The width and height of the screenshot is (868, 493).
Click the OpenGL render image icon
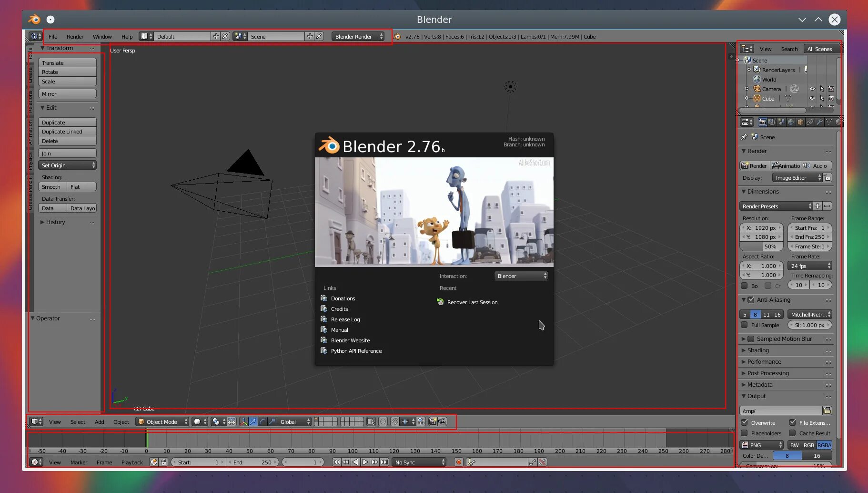click(433, 421)
